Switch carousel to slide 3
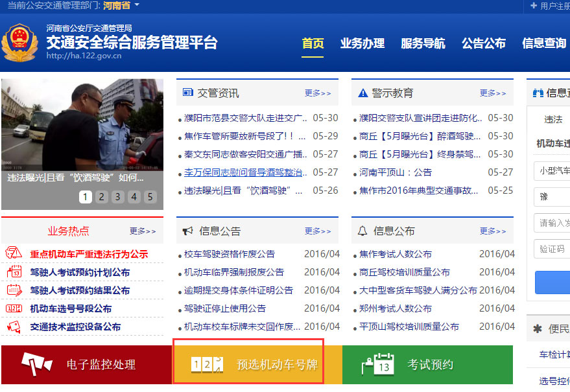This screenshot has height=392, width=570. [x=117, y=197]
